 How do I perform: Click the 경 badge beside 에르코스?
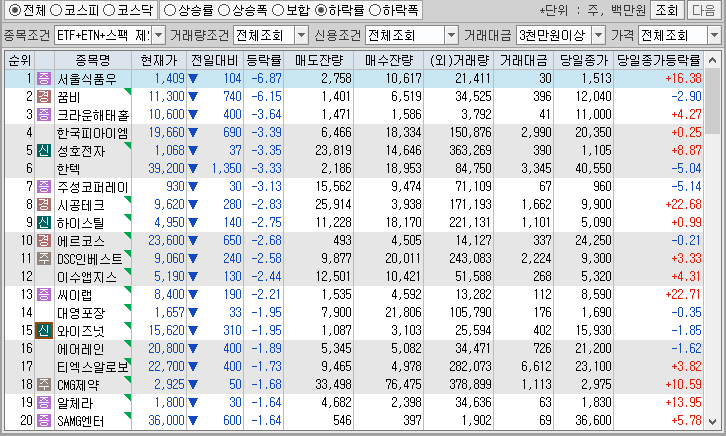[44, 241]
